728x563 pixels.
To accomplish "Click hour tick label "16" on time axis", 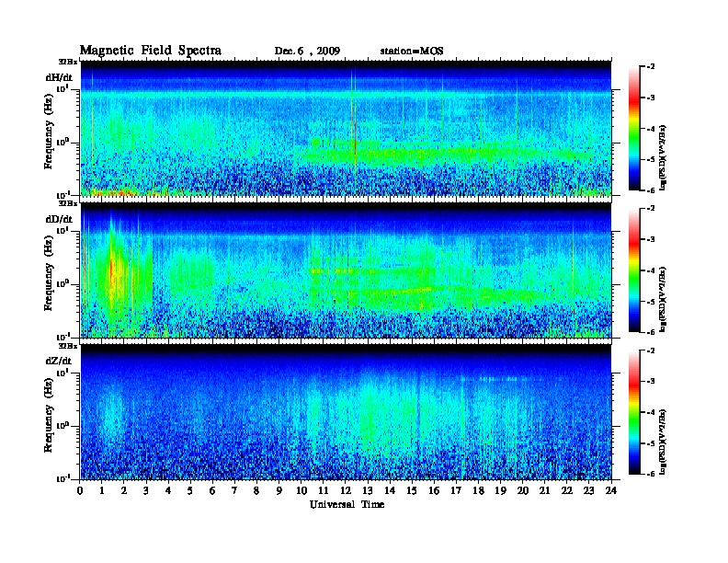I will coord(434,490).
